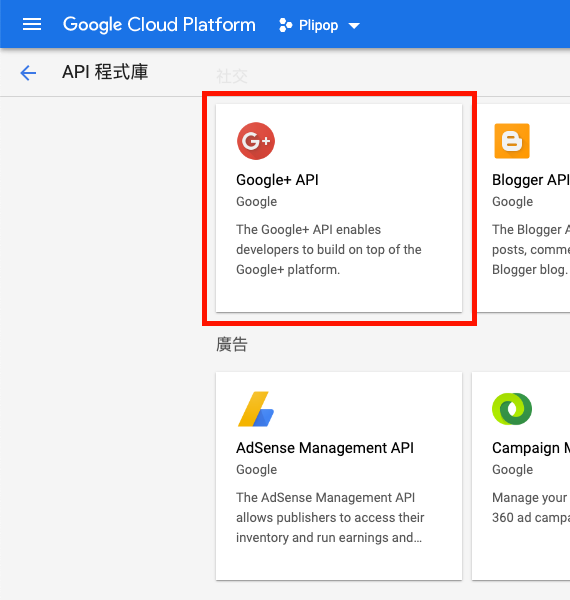Screen dimensions: 570x600
Task: Click the green Campaign Manager icon
Action: click(512, 409)
